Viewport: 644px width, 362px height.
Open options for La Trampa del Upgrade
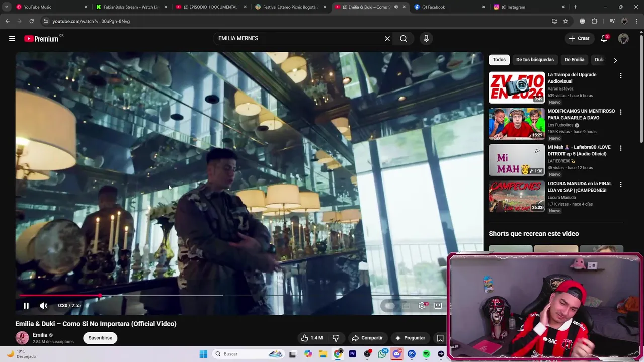(x=620, y=76)
